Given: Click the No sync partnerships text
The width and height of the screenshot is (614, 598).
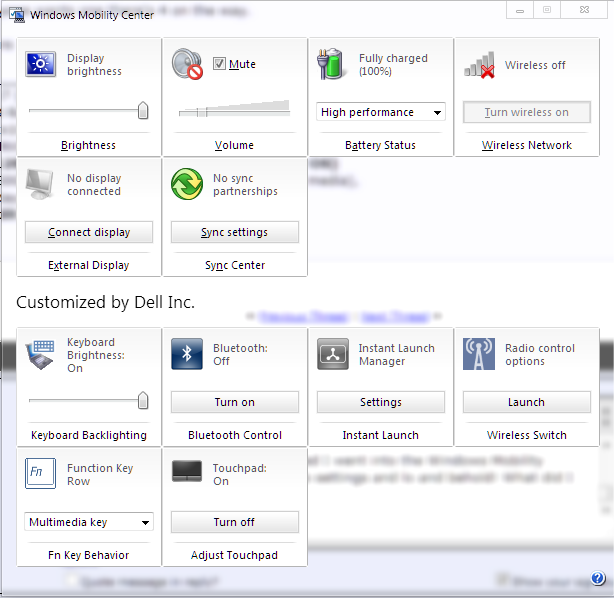Looking at the screenshot, I should [245, 184].
